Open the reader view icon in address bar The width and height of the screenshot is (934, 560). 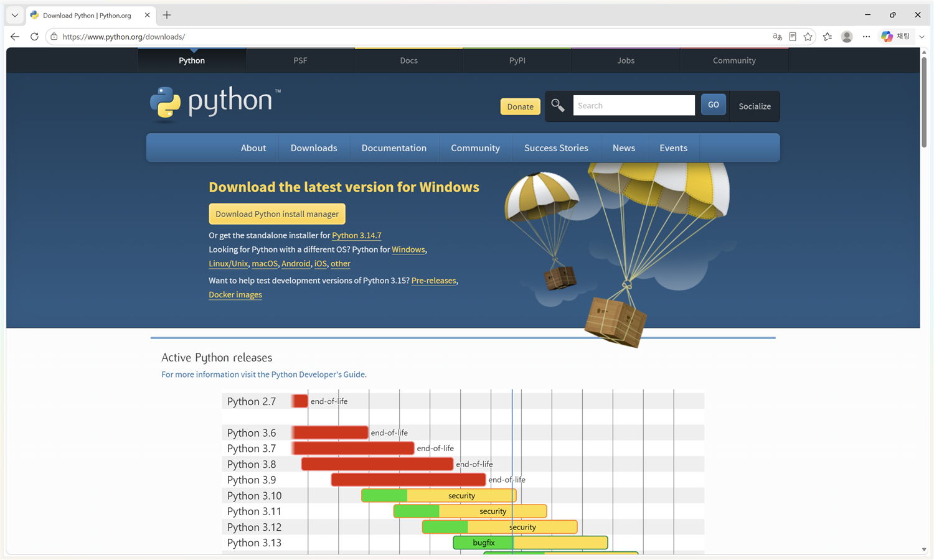click(x=793, y=37)
